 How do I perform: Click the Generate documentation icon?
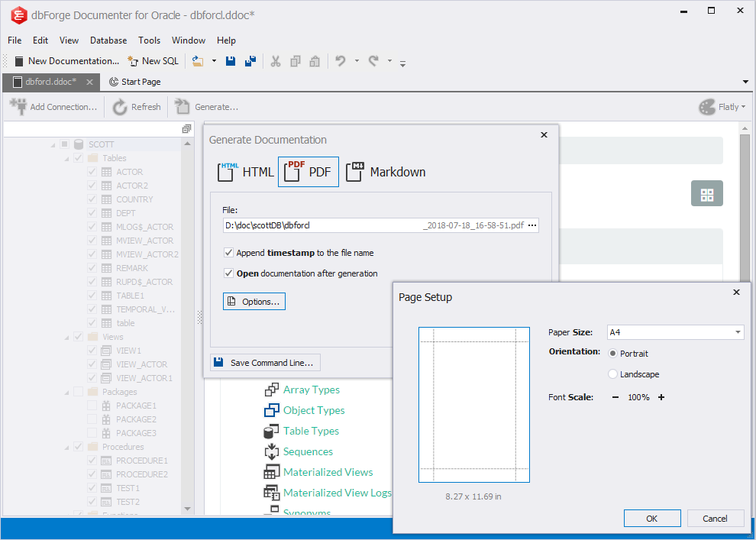[x=183, y=107]
